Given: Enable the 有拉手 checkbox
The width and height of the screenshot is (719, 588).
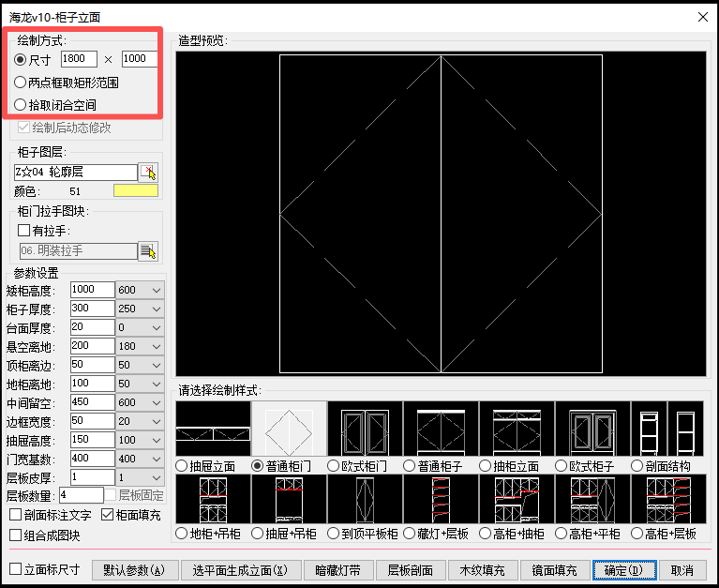Looking at the screenshot, I should [25, 231].
